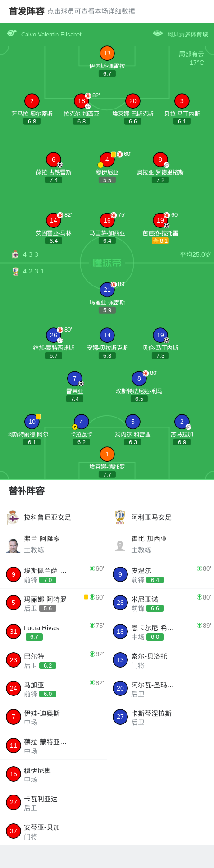214x868 pixels.
Task: Open substitute 5 玛丽娜-阿特罗 entry
Action: (x=54, y=603)
